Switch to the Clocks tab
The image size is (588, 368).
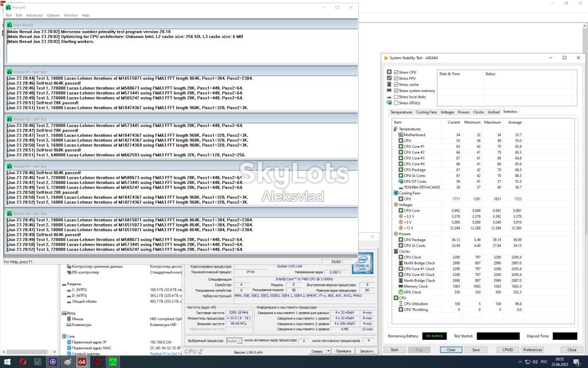tap(478, 112)
